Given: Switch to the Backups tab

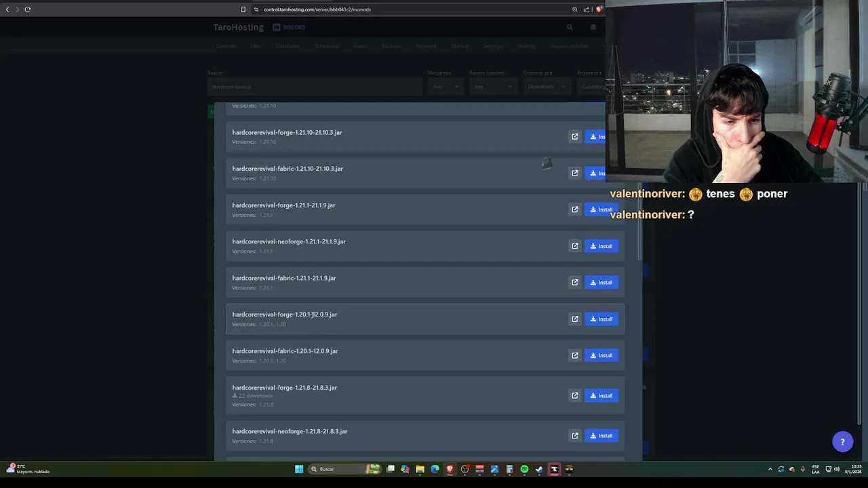Looking at the screenshot, I should [x=391, y=46].
